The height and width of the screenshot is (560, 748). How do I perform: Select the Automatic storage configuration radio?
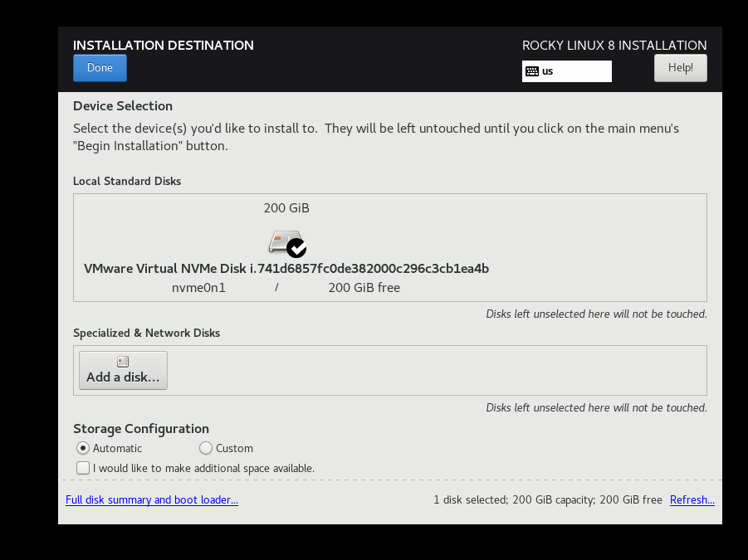[83, 448]
